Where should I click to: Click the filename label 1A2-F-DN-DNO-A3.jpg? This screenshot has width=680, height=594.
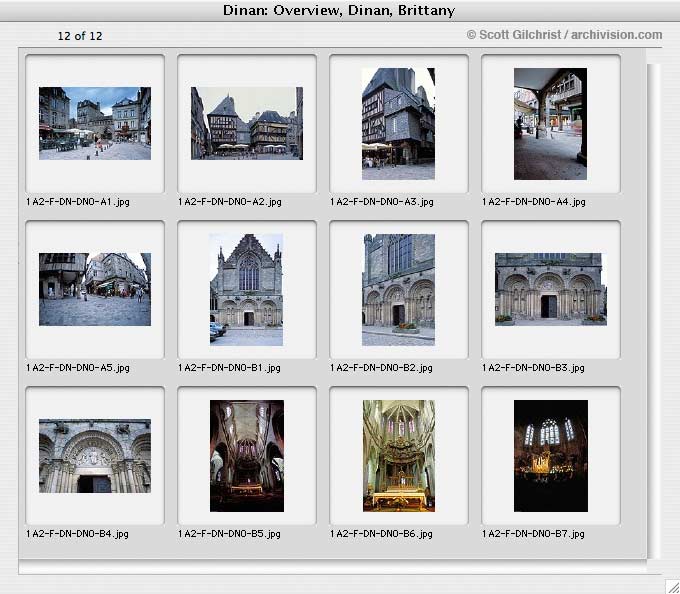[x=382, y=202]
